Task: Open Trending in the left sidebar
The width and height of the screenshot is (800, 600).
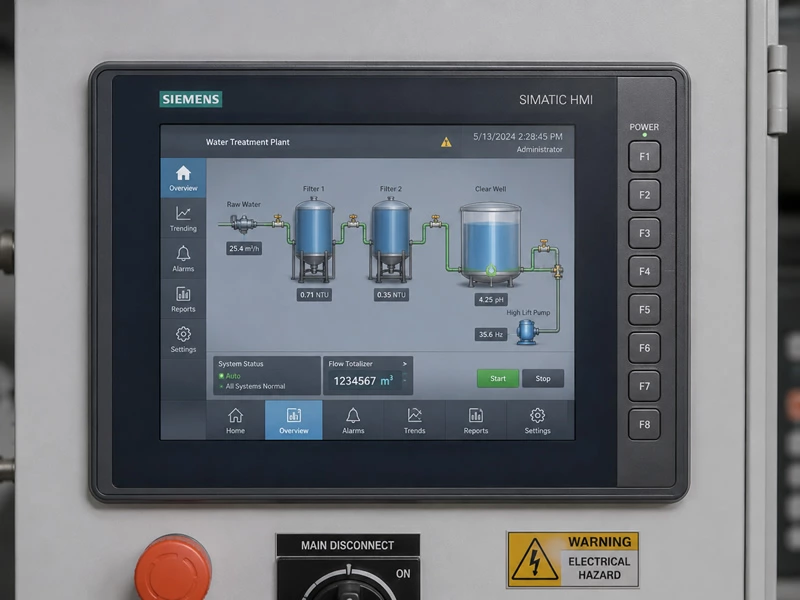Action: point(183,219)
